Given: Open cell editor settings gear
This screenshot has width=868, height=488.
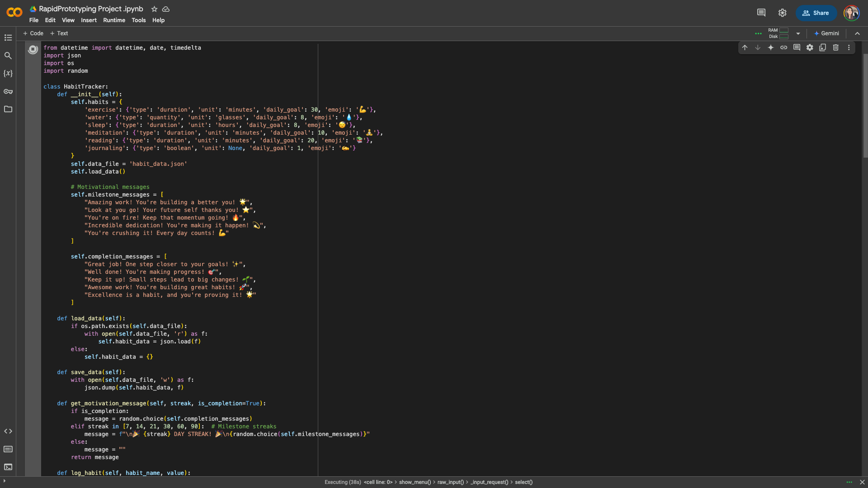Looking at the screenshot, I should point(810,47).
